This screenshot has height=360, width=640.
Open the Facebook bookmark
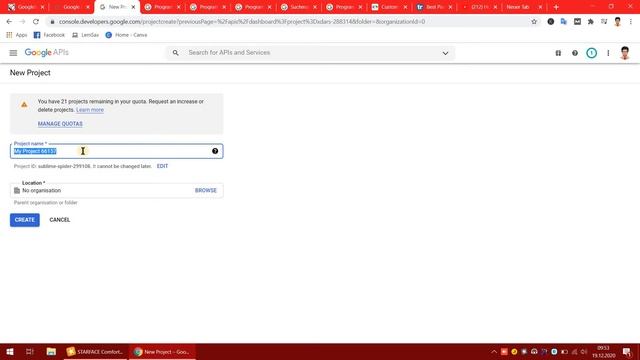(x=49, y=35)
